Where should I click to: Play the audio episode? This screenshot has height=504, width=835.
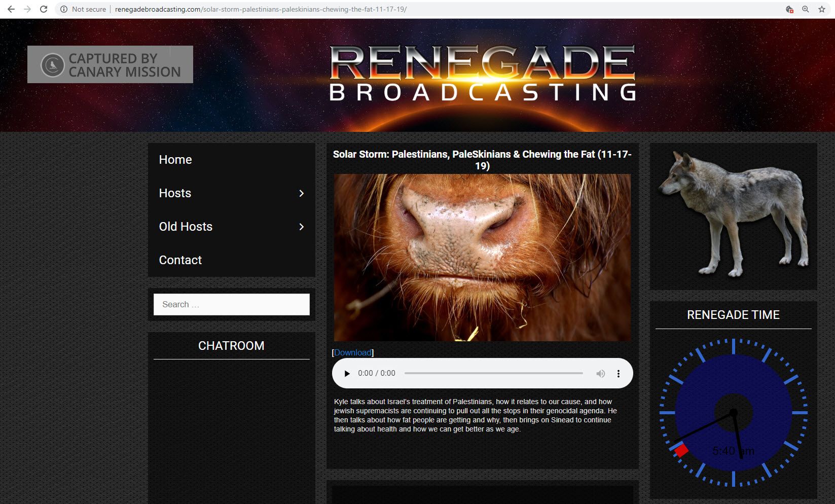coord(347,374)
